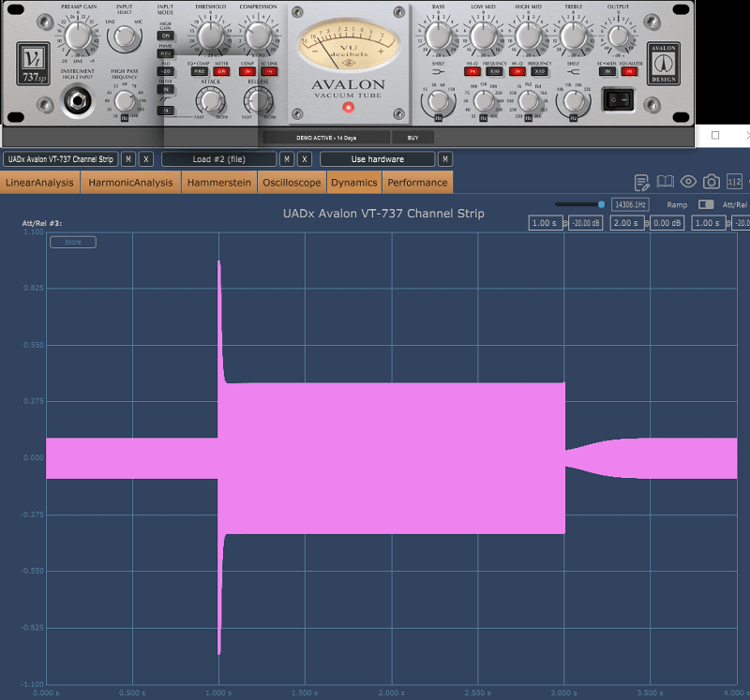
Task: Click the Threshold knob
Action: click(x=210, y=35)
